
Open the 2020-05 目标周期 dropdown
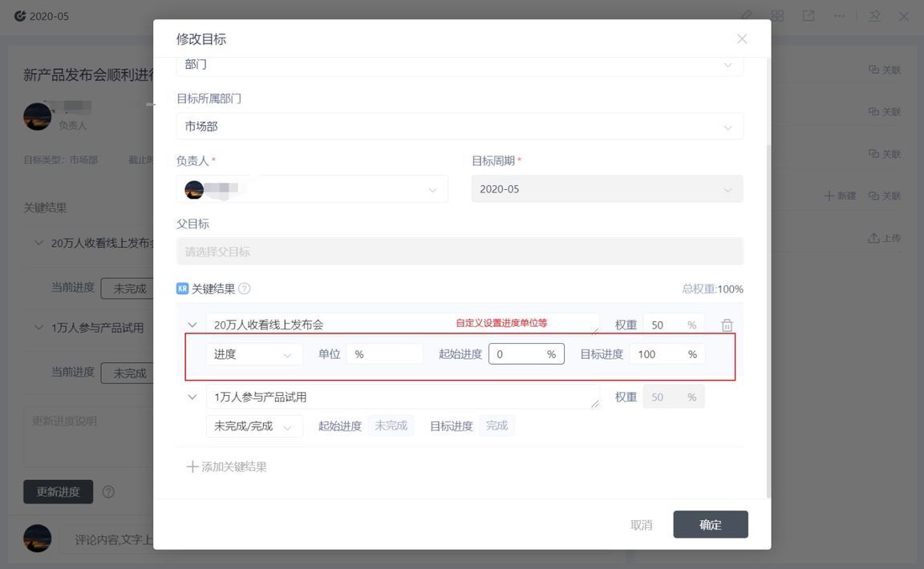coord(607,189)
